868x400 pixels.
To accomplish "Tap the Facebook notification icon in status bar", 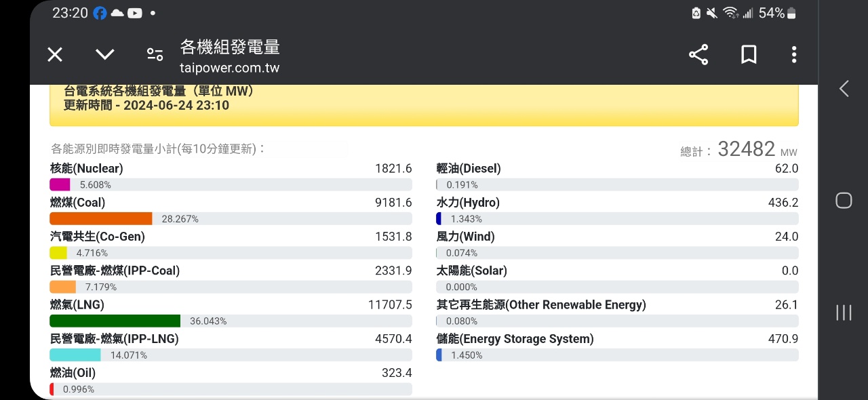I will tap(100, 13).
